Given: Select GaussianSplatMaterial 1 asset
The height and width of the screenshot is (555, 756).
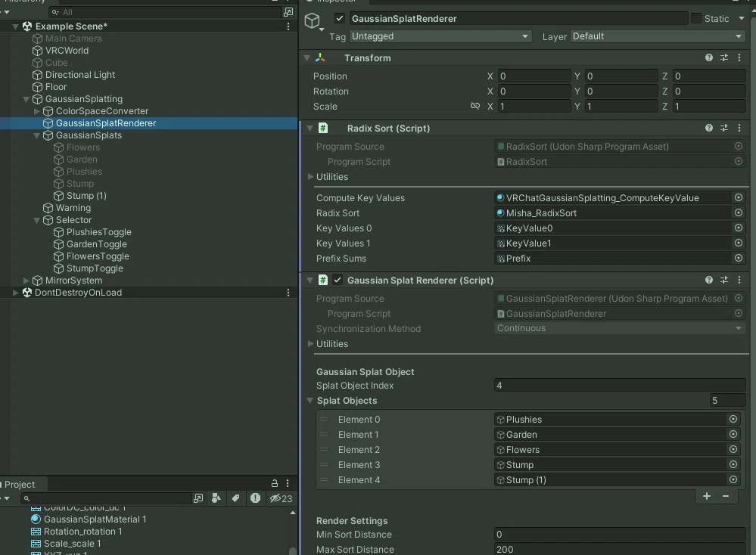Looking at the screenshot, I should tap(95, 519).
